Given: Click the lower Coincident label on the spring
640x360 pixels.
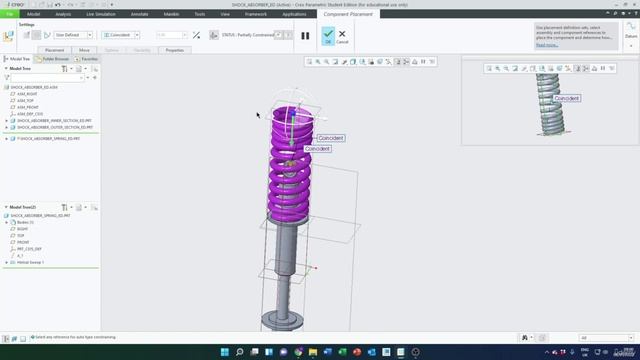Looking at the screenshot, I should coord(317,149).
